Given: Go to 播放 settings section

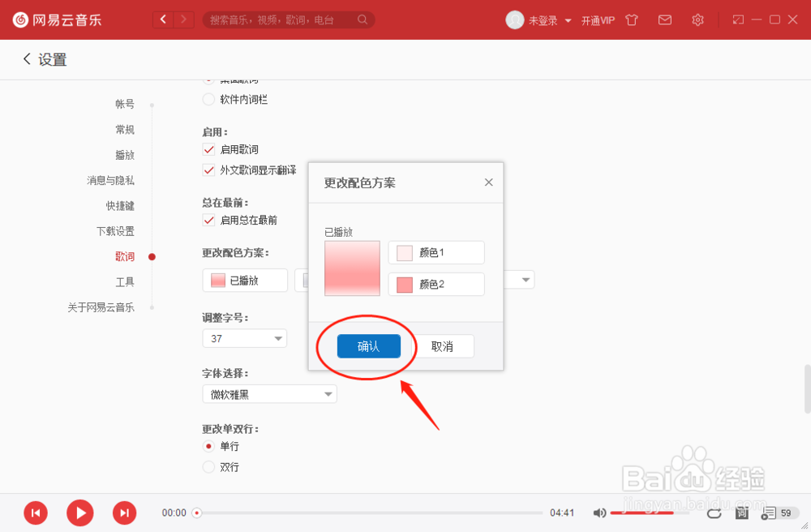Looking at the screenshot, I should click(125, 155).
